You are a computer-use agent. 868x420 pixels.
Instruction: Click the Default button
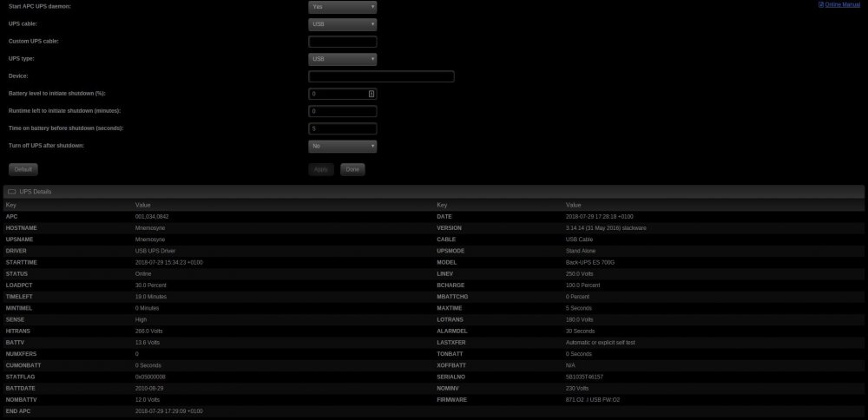coord(23,169)
